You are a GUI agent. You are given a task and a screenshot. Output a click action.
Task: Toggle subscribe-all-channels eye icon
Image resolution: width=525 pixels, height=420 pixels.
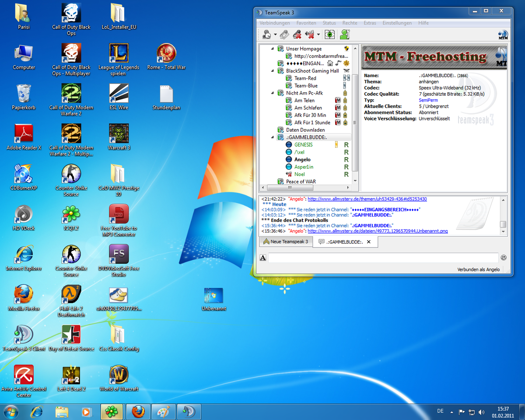click(x=330, y=34)
